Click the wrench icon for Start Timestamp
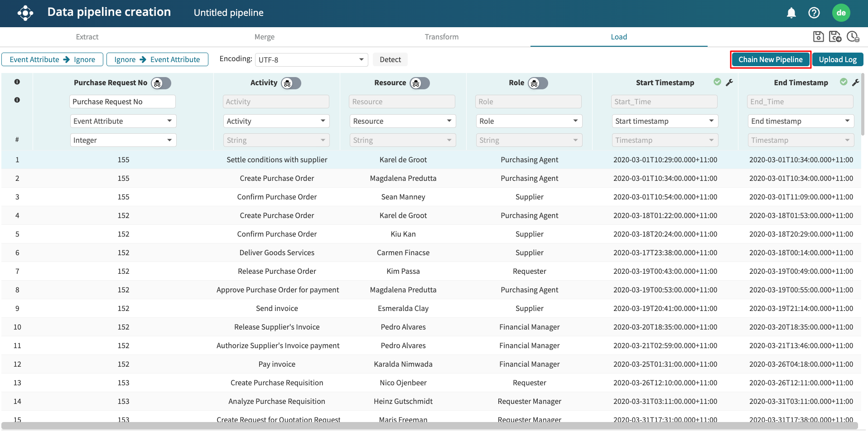Image resolution: width=868 pixels, height=437 pixels. tap(729, 83)
